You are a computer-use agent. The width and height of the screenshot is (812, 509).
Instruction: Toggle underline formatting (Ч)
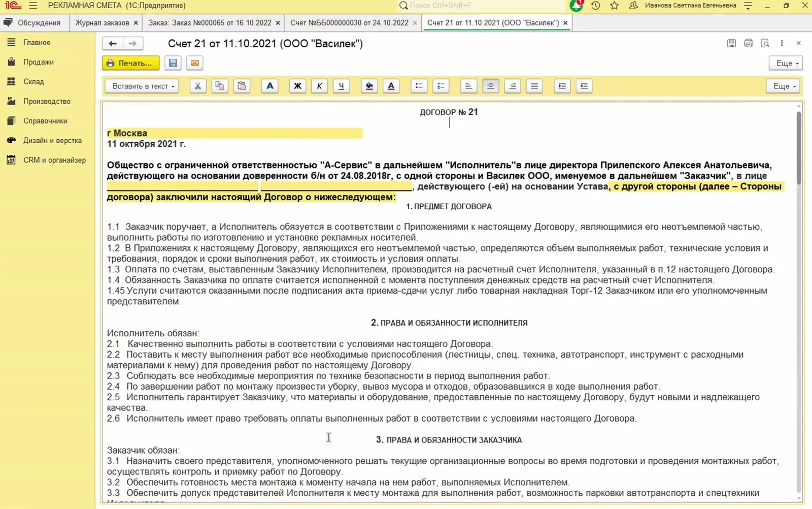[x=341, y=86]
